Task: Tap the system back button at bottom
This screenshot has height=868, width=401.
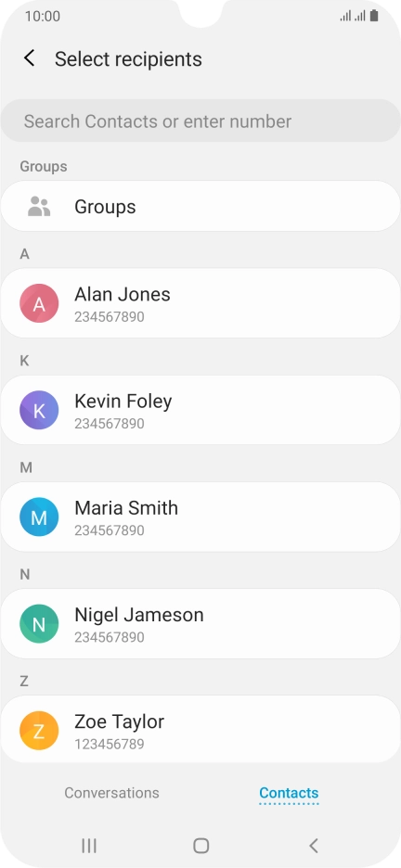Action: [313, 846]
